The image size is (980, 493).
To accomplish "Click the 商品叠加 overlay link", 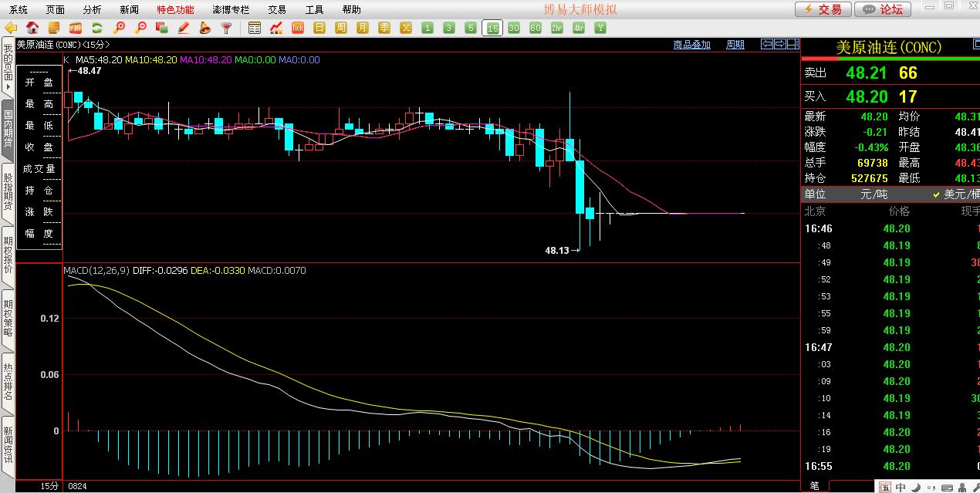I will (691, 45).
